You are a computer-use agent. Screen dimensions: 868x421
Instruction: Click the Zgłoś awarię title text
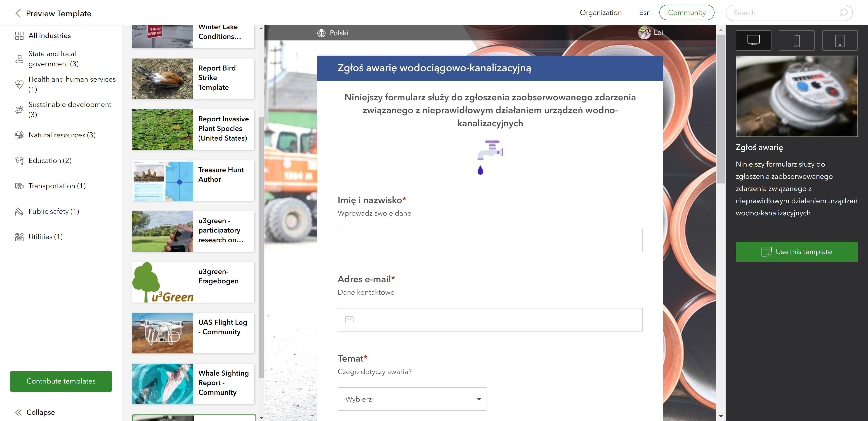click(x=759, y=148)
